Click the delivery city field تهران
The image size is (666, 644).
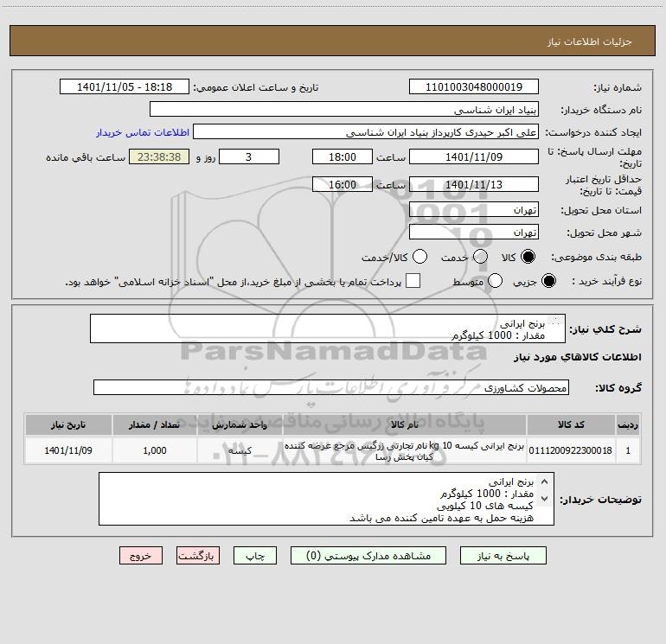click(x=474, y=232)
